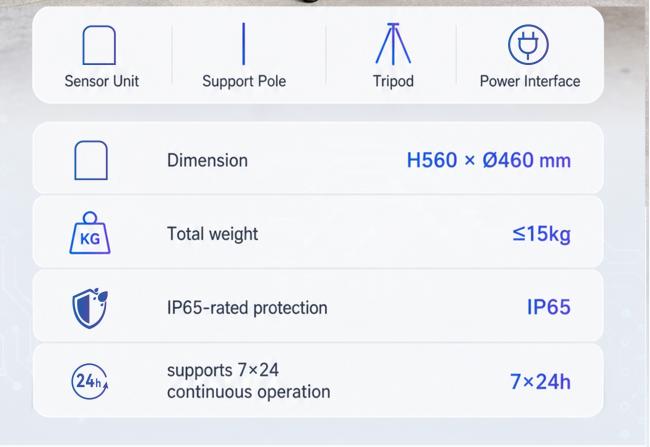Select the Support Pole icon
This screenshot has height=447, width=650.
pos(244,44)
